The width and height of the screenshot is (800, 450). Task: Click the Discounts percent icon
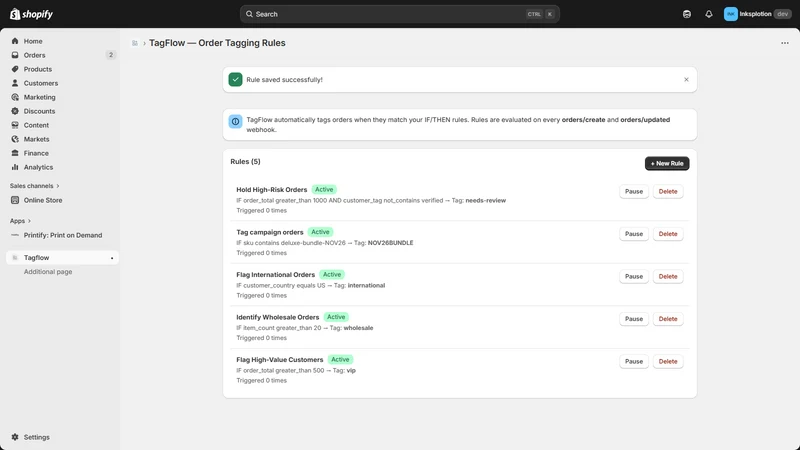pyautogui.click(x=15, y=111)
